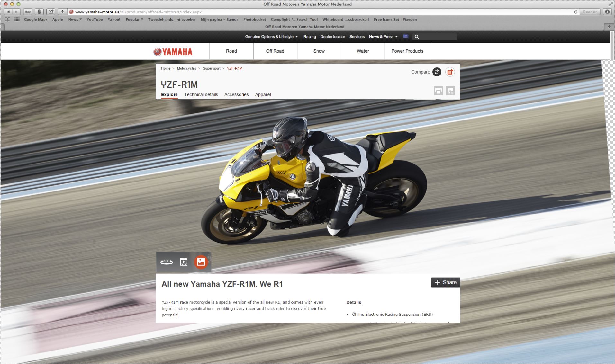Click the Compare label
Image resolution: width=615 pixels, height=364 pixels.
point(421,72)
